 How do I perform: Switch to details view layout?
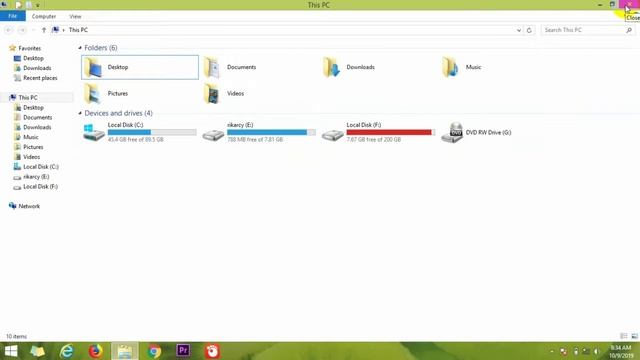coord(624,336)
